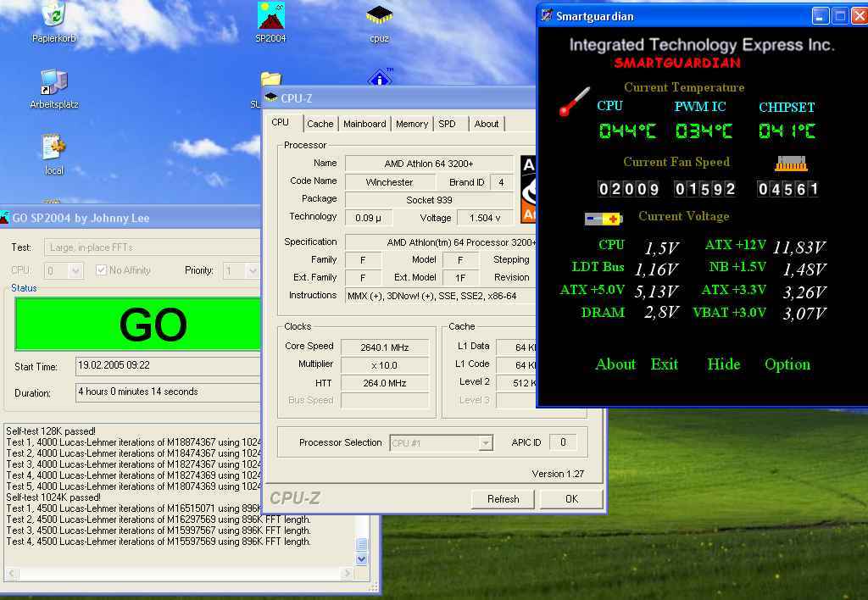Click the SP2004 log horizontal scrollbar right arrow
The height and width of the screenshot is (600, 868).
tap(347, 574)
